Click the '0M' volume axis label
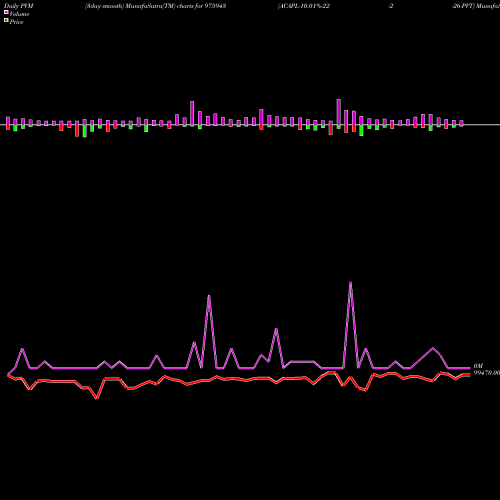This screenshot has width=500, height=500. (478, 366)
